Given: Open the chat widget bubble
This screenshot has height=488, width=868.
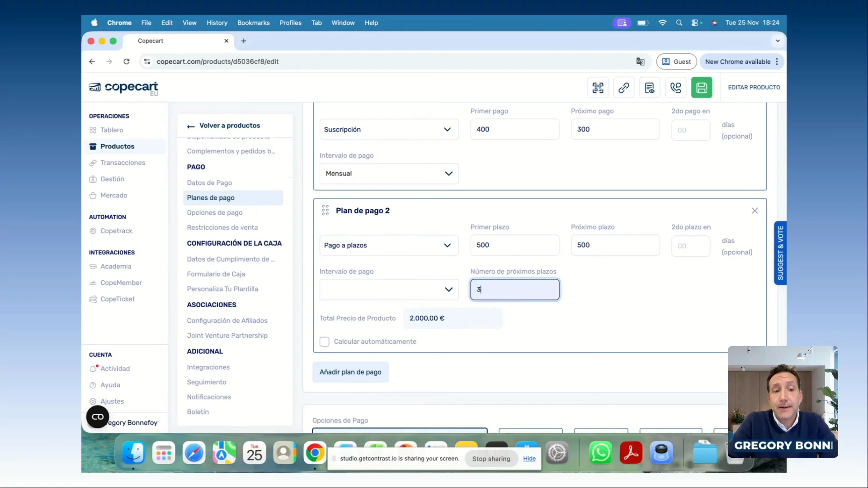Looking at the screenshot, I should [x=98, y=417].
